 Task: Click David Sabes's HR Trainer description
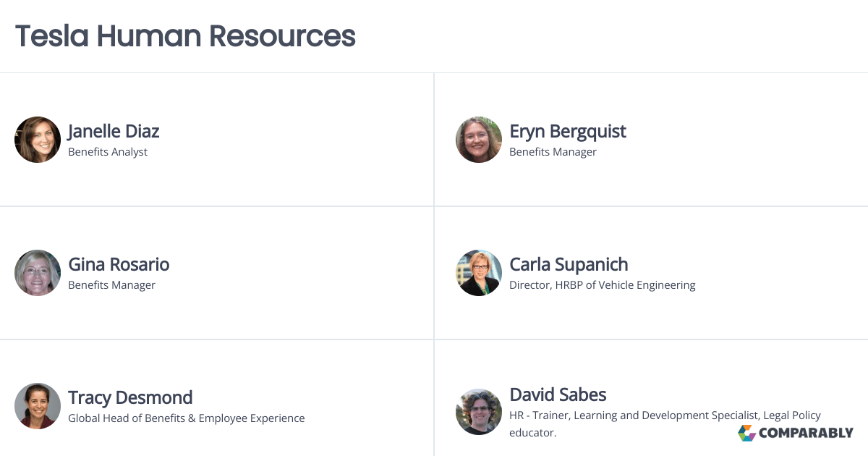pos(664,415)
